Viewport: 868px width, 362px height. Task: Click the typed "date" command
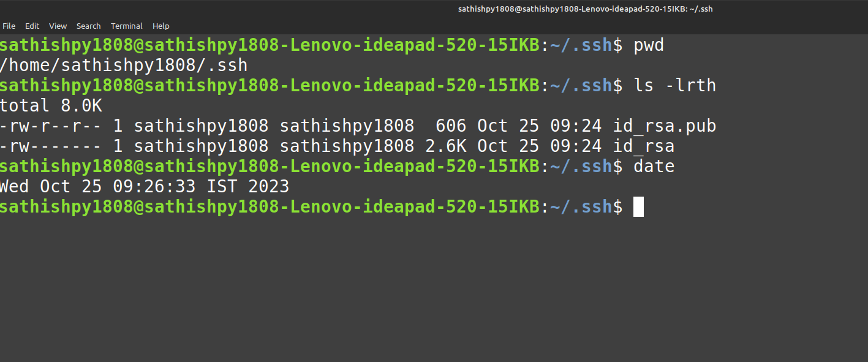(x=654, y=167)
